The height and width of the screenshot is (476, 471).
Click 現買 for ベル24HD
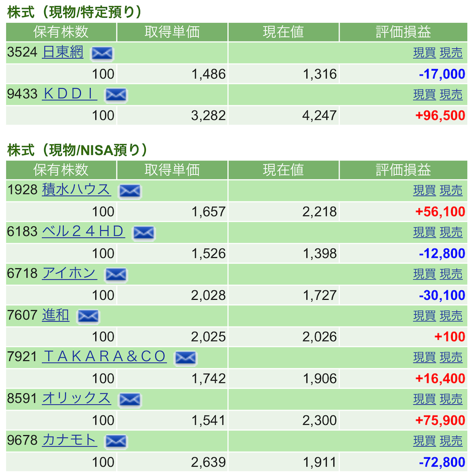pos(425,232)
